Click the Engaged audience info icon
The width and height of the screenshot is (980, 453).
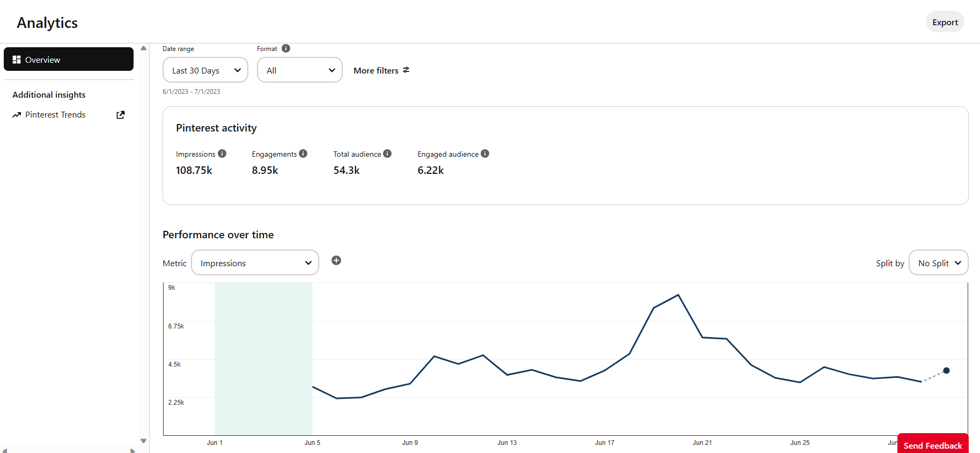tap(485, 154)
